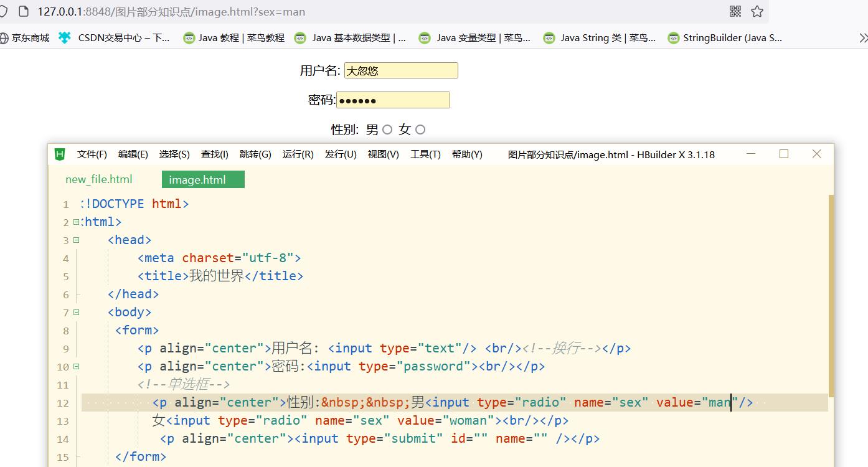The height and width of the screenshot is (467, 868).
Task: Open the Java 基本数据类型 bookmark
Action: (350, 38)
